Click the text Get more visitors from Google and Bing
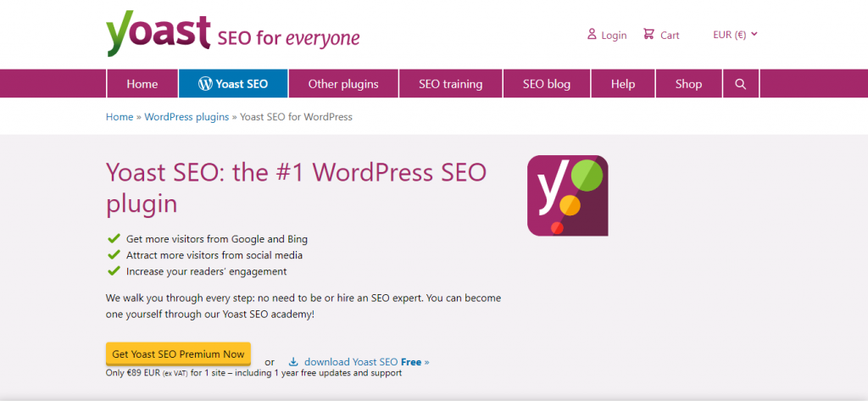The height and width of the screenshot is (401, 868). point(217,239)
